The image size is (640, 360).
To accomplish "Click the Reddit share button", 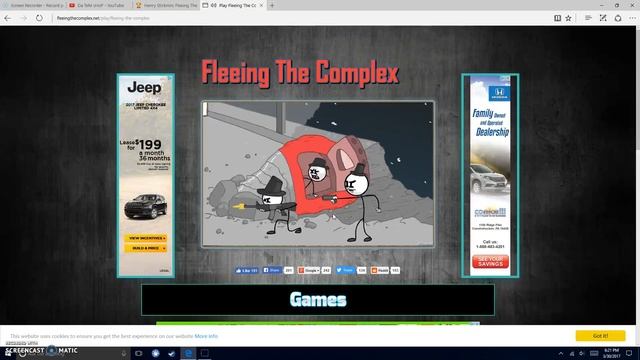I will tap(380, 270).
